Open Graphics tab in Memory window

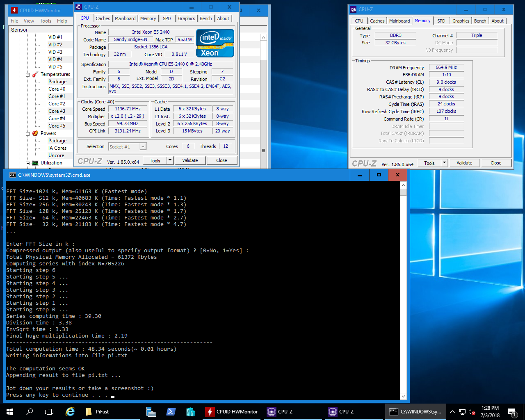(461, 21)
